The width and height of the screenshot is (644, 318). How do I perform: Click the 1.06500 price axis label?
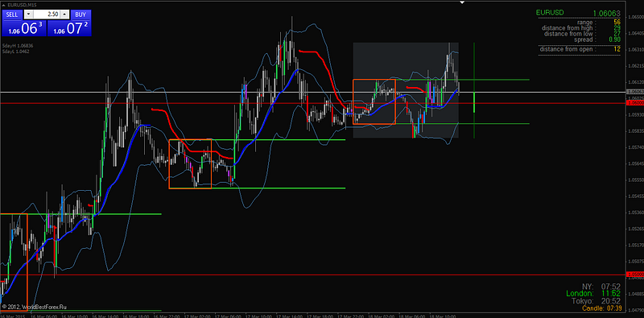coord(635,17)
